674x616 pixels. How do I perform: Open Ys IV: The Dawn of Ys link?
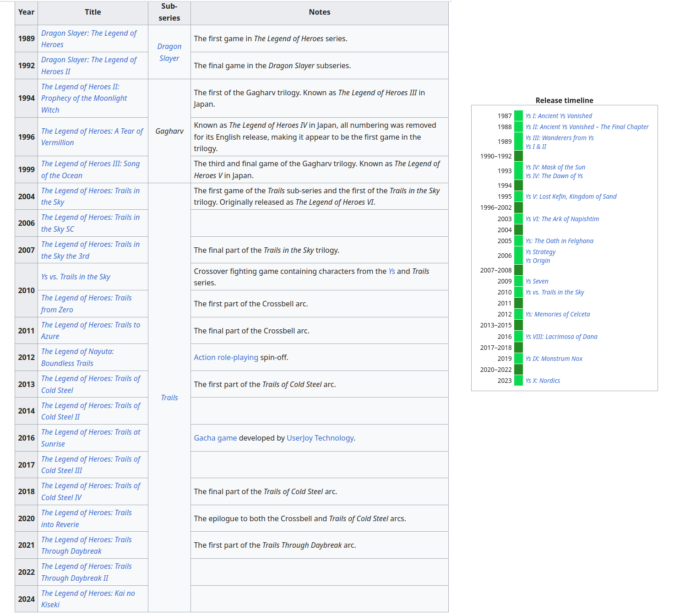click(554, 176)
